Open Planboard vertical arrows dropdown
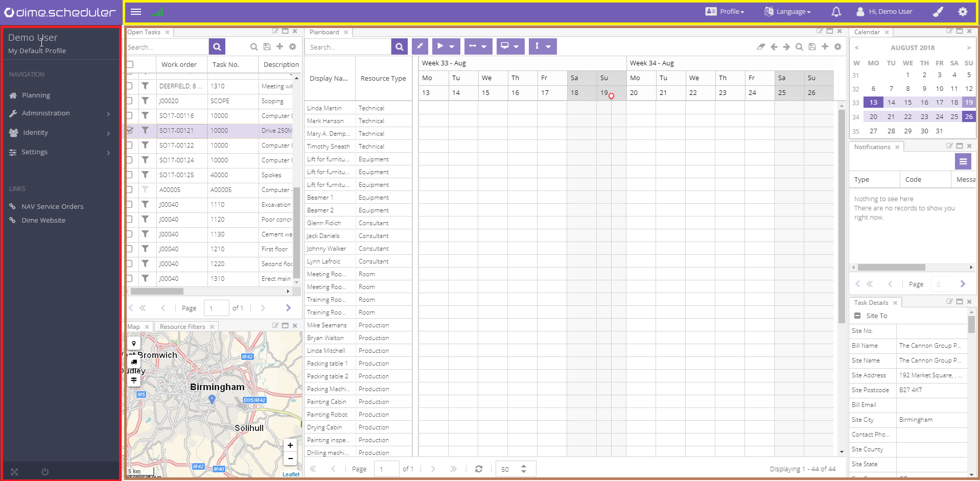Image resolution: width=980 pixels, height=481 pixels. [543, 46]
